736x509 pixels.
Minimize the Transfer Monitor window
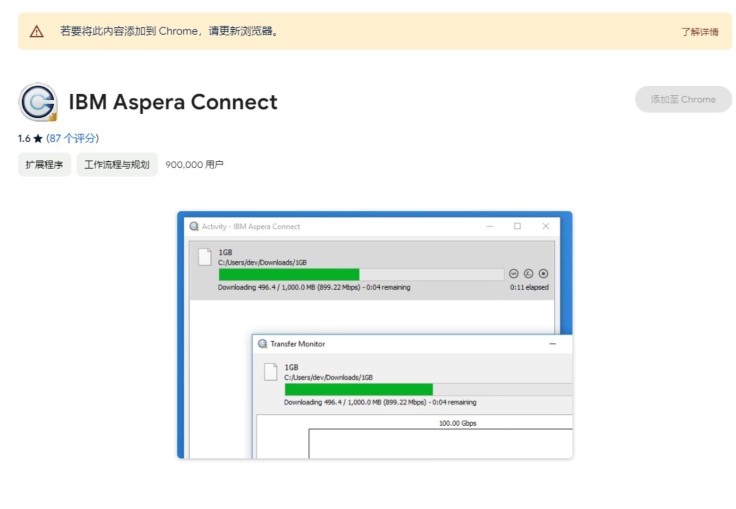(x=552, y=344)
